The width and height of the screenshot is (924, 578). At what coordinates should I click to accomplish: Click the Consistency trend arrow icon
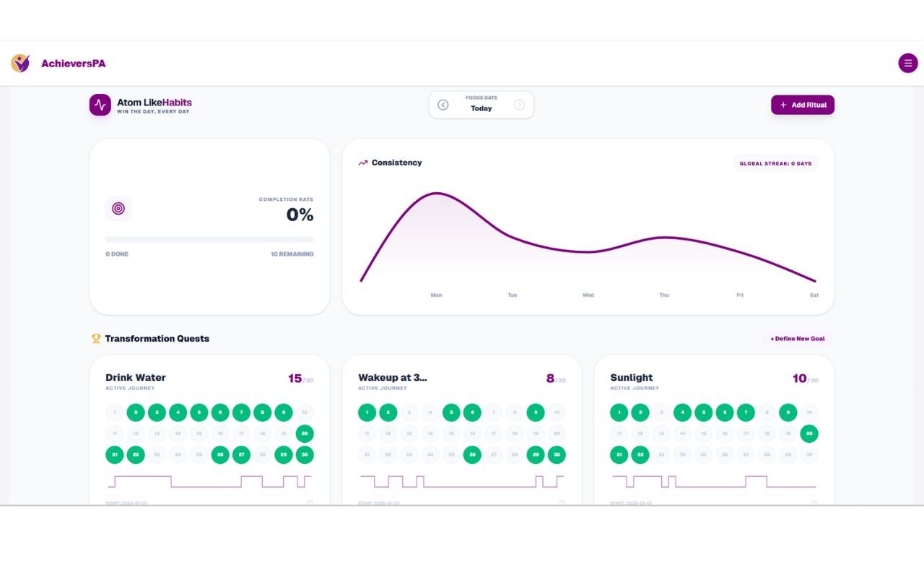[363, 163]
